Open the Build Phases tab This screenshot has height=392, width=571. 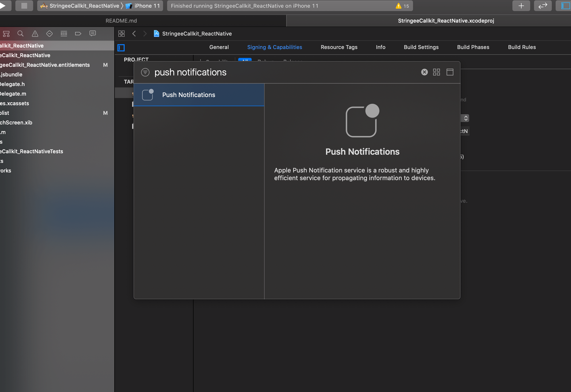[x=473, y=47]
